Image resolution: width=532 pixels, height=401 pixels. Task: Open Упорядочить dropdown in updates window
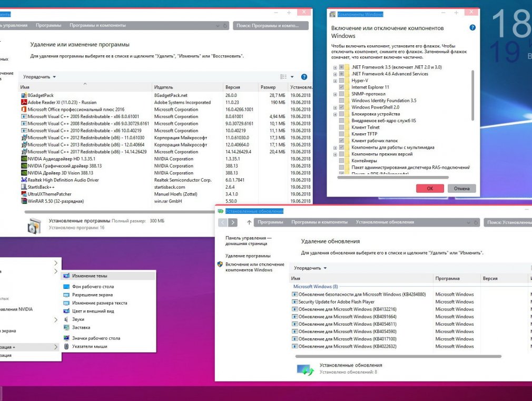pos(310,268)
